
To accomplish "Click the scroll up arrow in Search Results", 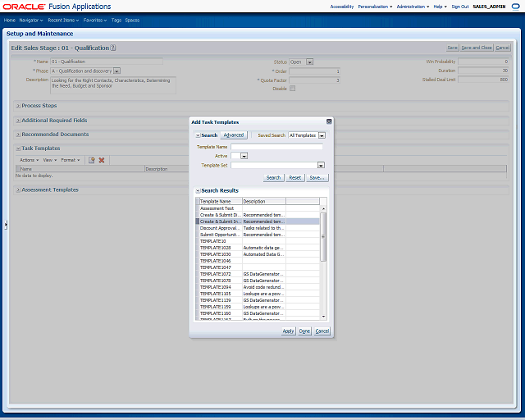I will point(323,208).
